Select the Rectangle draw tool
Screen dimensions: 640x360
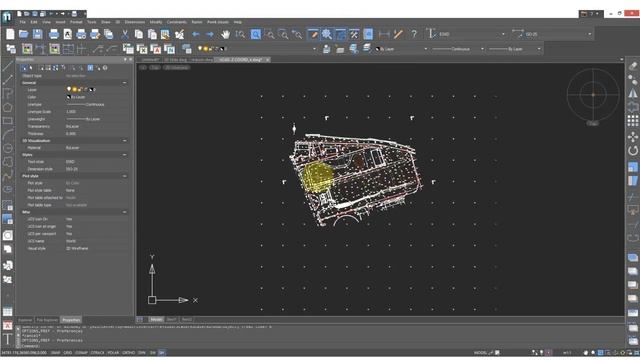click(7, 121)
